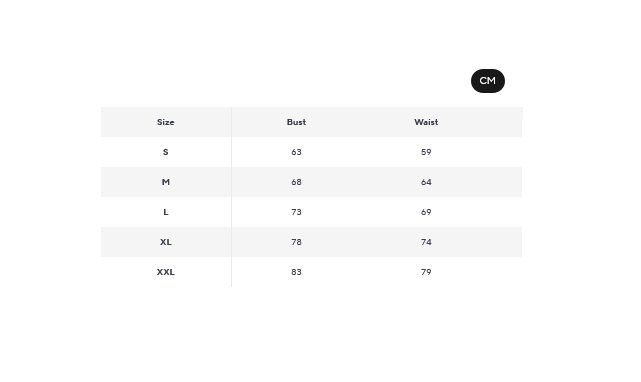Toggle the CM unit button
This screenshot has height=382, width=641.
point(488,81)
